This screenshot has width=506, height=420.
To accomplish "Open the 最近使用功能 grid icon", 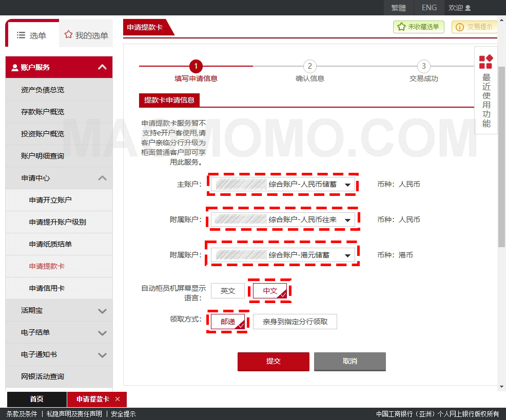I will pos(485,62).
